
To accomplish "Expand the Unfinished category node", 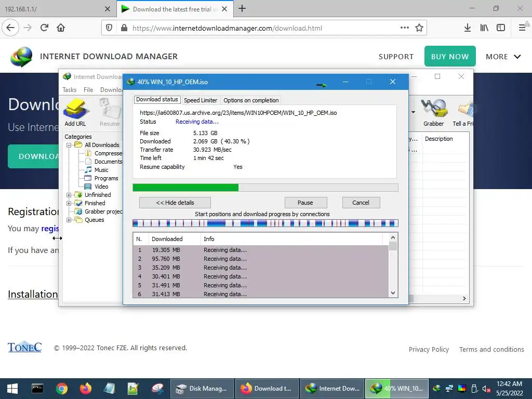I will click(x=69, y=195).
